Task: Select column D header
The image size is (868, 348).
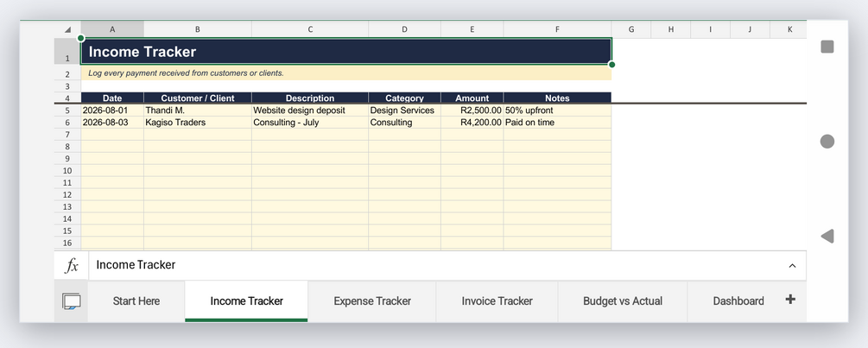Action: [x=405, y=29]
